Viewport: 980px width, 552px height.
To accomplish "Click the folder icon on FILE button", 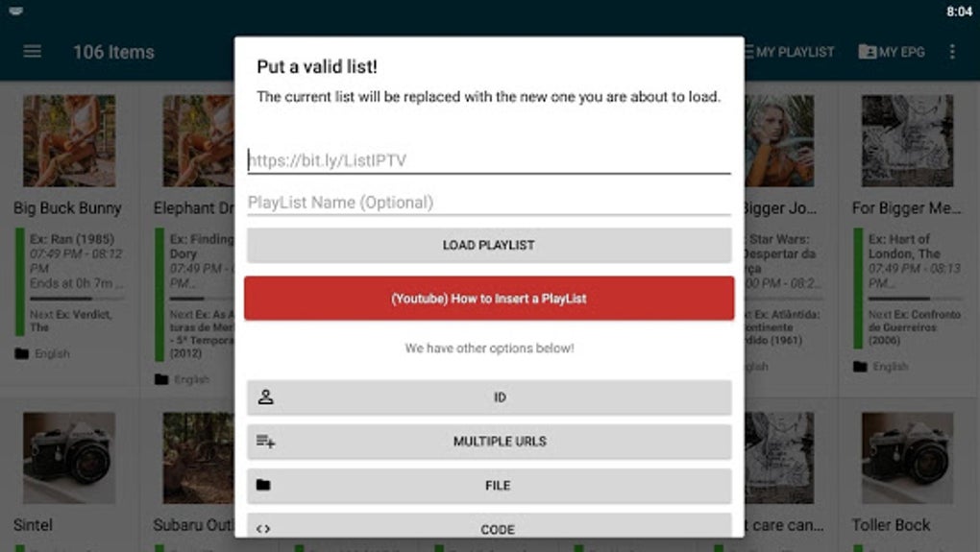I will [x=264, y=486].
